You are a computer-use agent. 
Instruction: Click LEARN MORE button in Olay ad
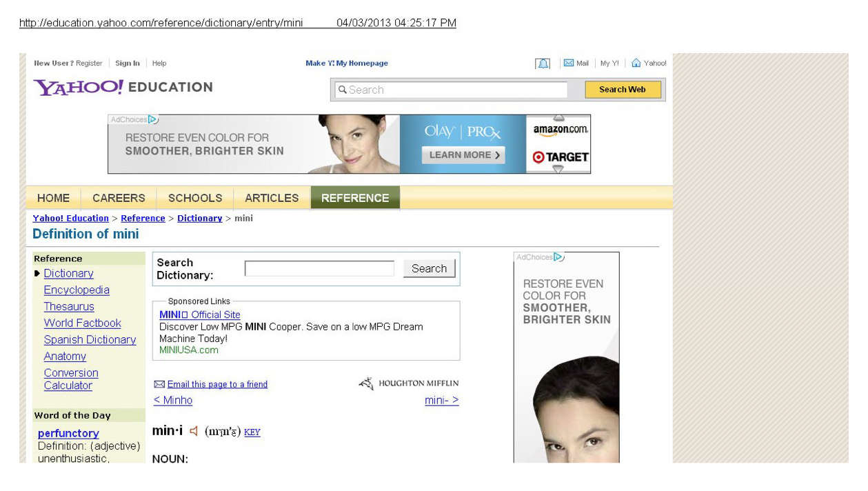coord(463,155)
